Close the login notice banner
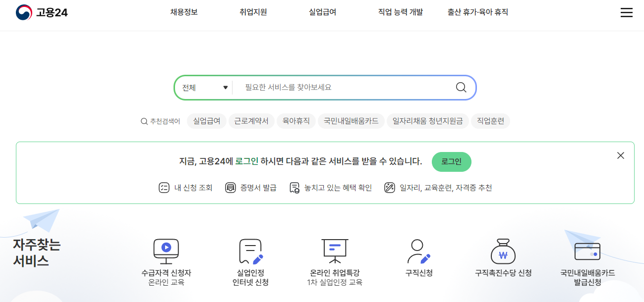This screenshot has width=644, height=302. (x=620, y=155)
